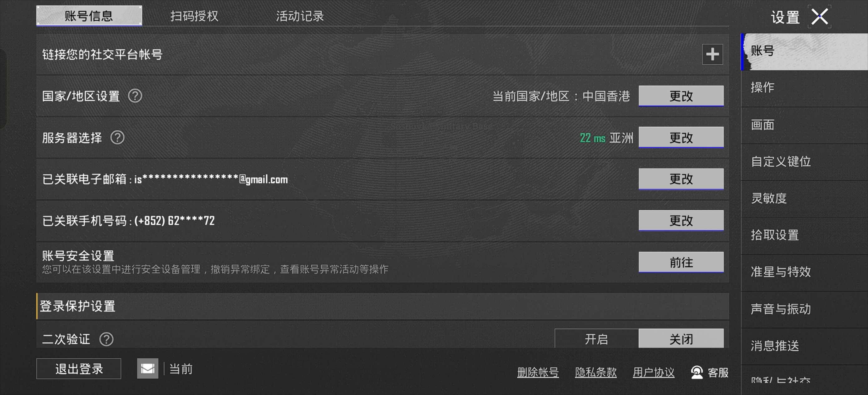868x395 pixels.
Task: Open the 删除帐号 link
Action: tap(538, 372)
